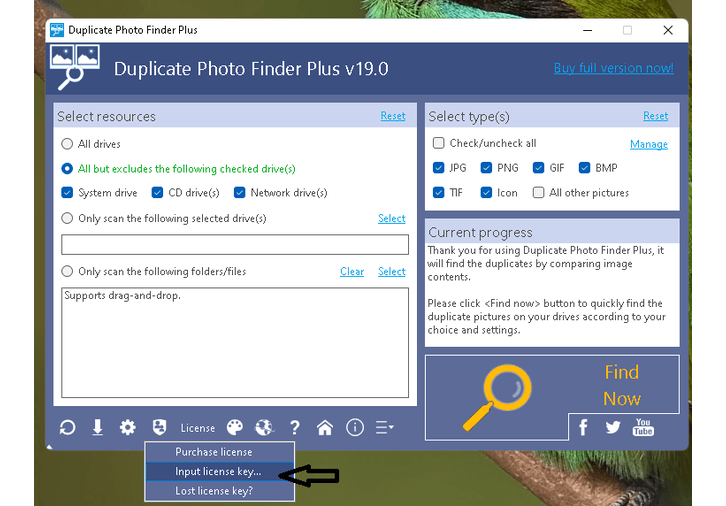Screen dimensions: 726x506
Task: Uncheck the CD drive(s) checkbox
Action: (157, 193)
